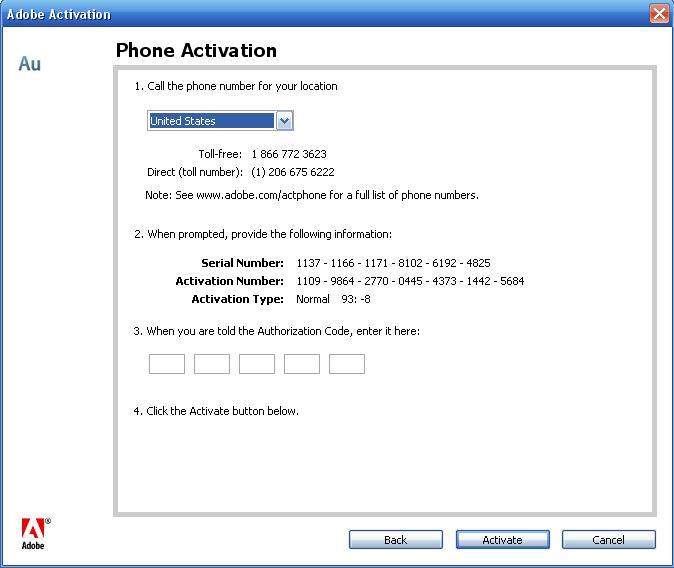This screenshot has width=674, height=568.
Task: Open the location dropdown arrow
Action: [x=285, y=121]
